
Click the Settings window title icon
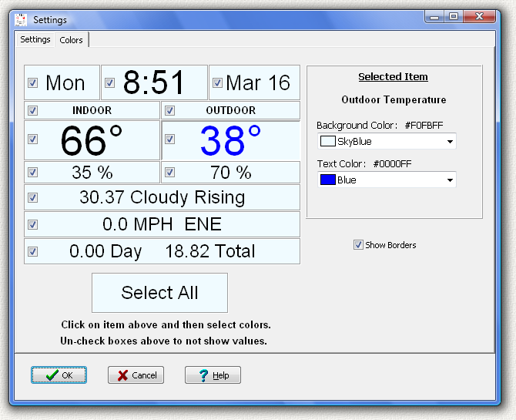pos(21,20)
